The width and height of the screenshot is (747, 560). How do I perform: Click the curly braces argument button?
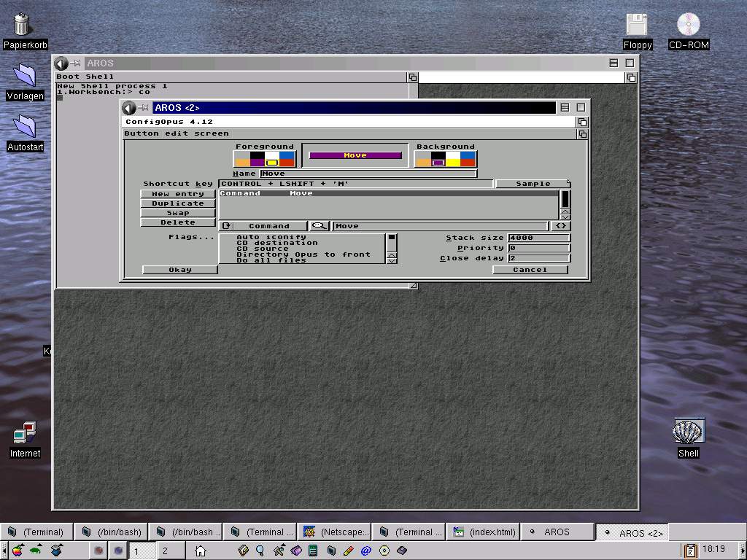(x=560, y=226)
